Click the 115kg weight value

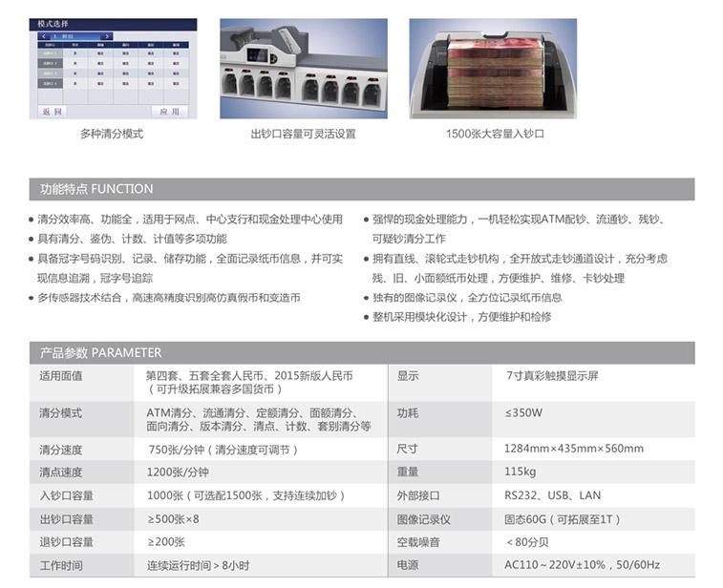pyautogui.click(x=521, y=472)
